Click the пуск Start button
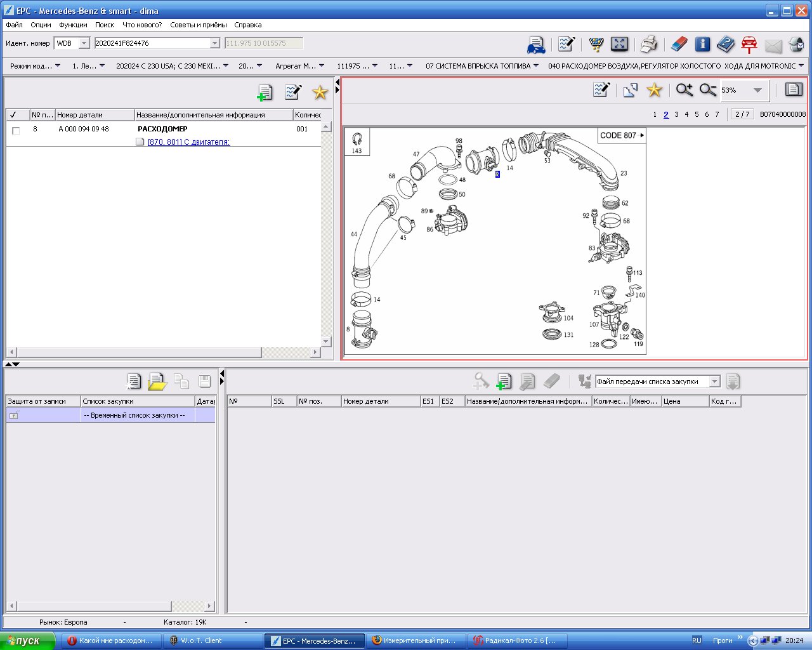The height and width of the screenshot is (650, 812). (28, 640)
